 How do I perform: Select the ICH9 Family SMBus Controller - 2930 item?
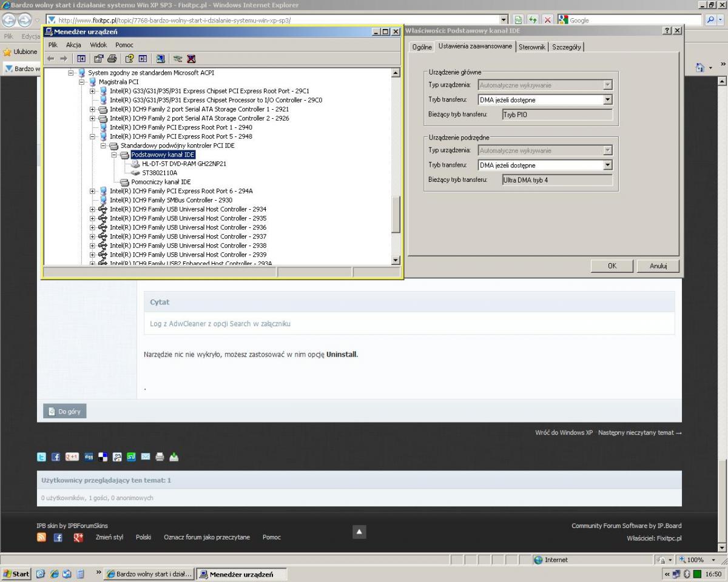(x=171, y=200)
